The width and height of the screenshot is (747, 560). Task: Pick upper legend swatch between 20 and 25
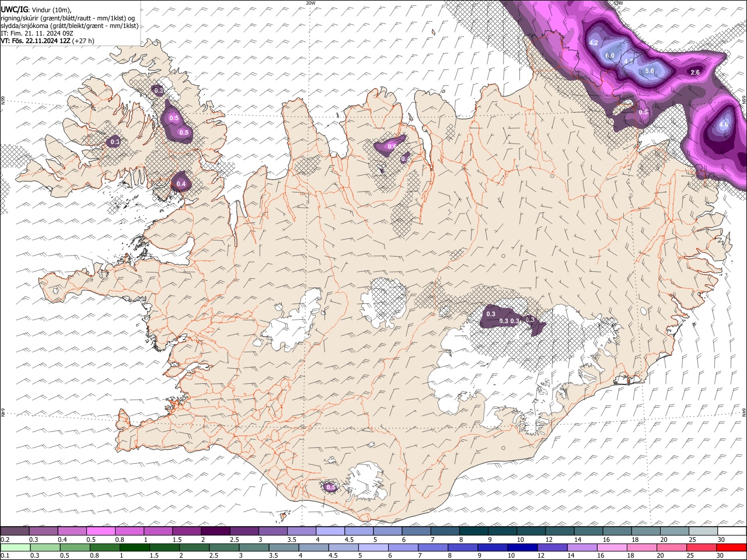click(x=674, y=531)
